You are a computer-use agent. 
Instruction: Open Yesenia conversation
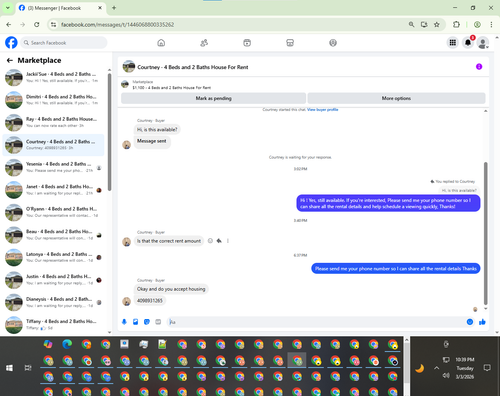tap(53, 167)
